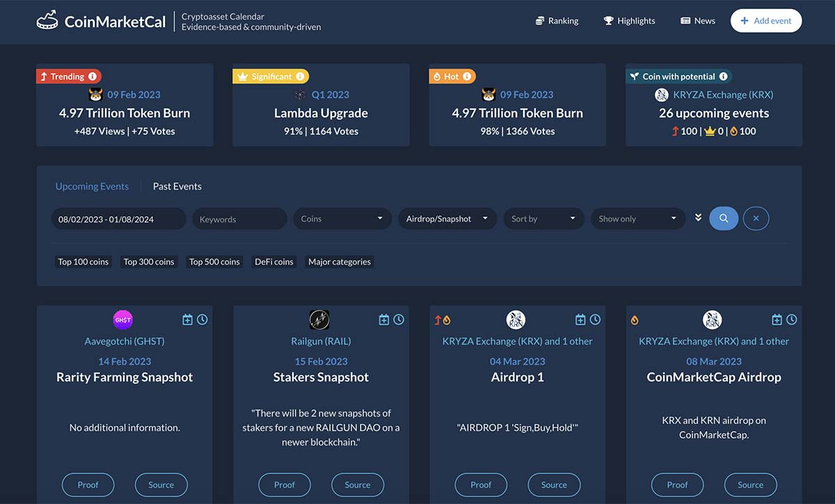Click clock icon on Airdrop 1 card
Screen dimensions: 835x504
tap(596, 320)
